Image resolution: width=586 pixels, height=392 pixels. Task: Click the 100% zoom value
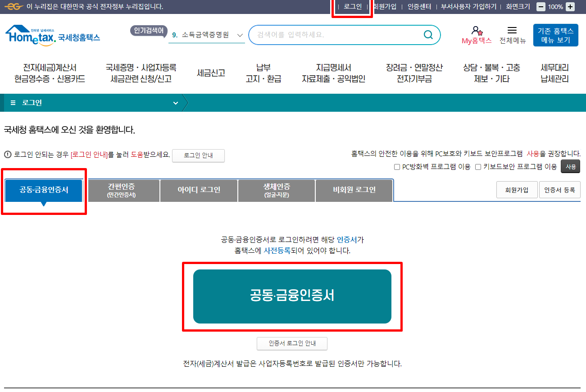[x=555, y=7]
